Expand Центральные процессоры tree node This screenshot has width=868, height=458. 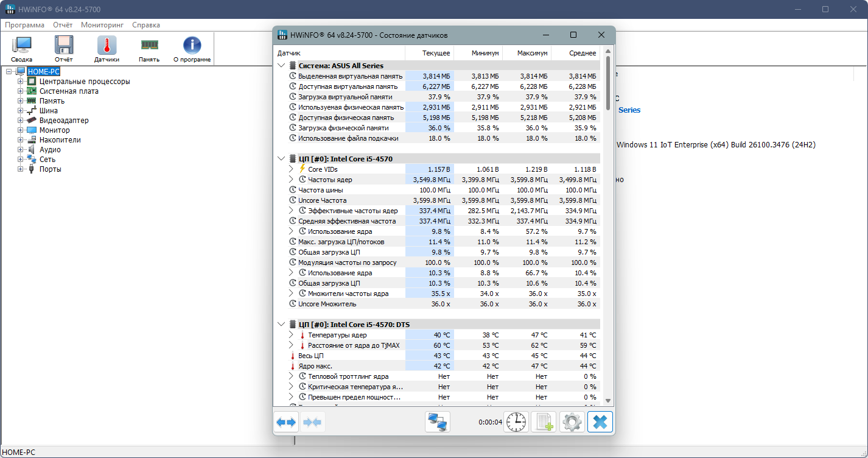(x=20, y=82)
